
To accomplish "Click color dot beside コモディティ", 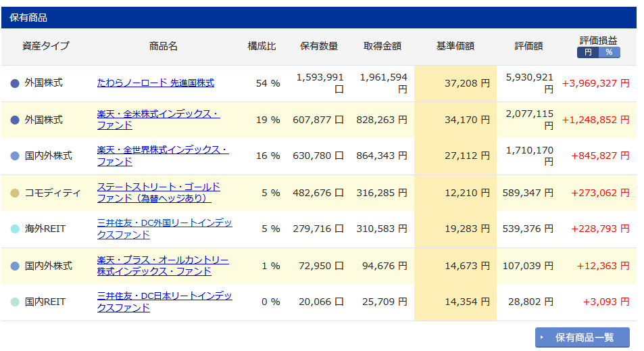I will coord(15,193).
